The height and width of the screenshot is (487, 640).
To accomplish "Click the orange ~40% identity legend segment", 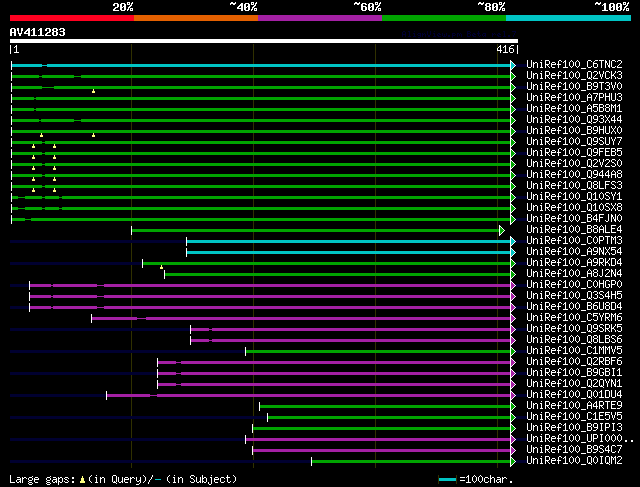I will [196, 18].
